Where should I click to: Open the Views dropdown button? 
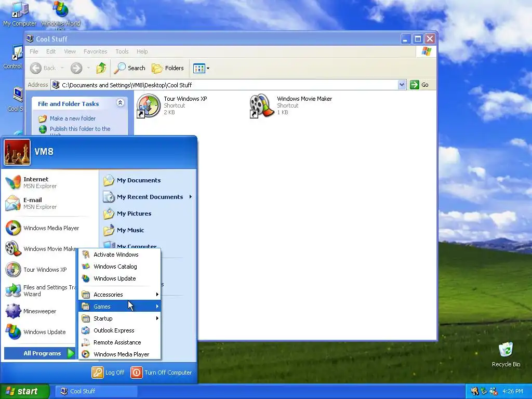point(201,68)
